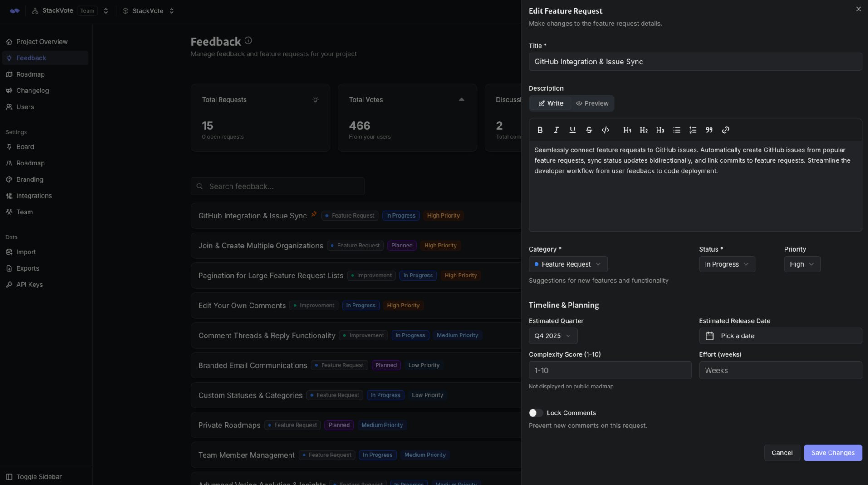Insert Heading 1 in description
Image resolution: width=868 pixels, height=485 pixels.
click(628, 130)
